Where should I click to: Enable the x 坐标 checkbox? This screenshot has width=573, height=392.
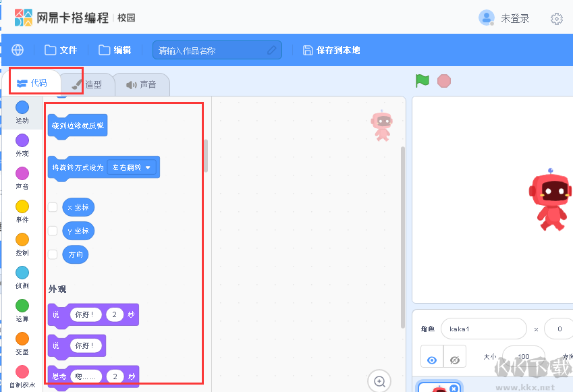point(53,207)
